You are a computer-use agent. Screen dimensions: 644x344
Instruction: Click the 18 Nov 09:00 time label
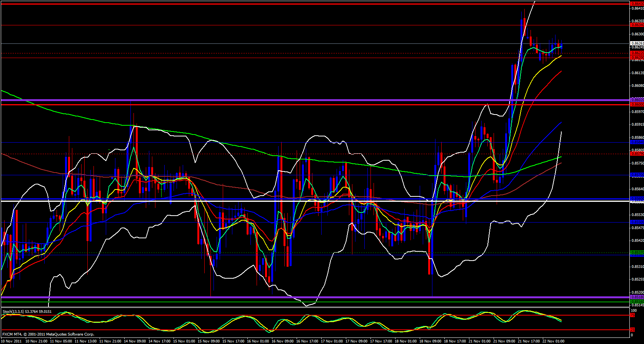[432, 341]
